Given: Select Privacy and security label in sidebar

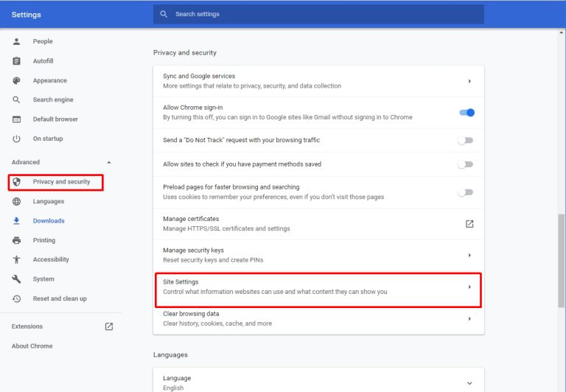Looking at the screenshot, I should pos(61,181).
